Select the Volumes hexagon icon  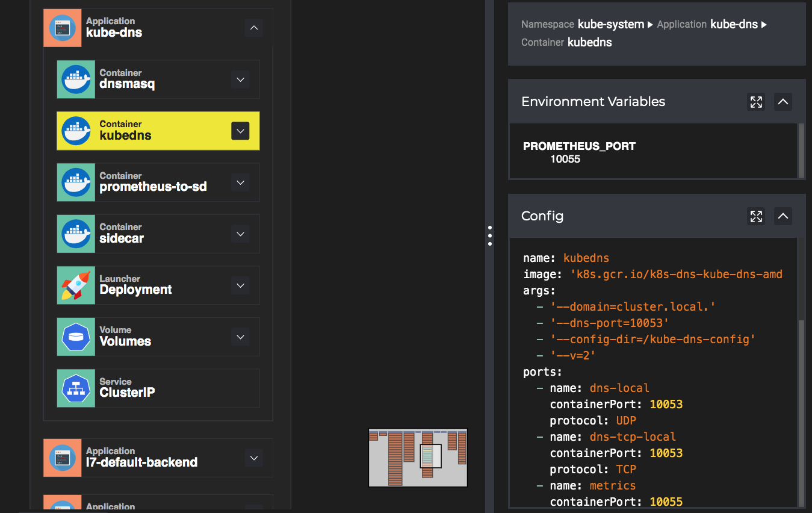pos(76,337)
